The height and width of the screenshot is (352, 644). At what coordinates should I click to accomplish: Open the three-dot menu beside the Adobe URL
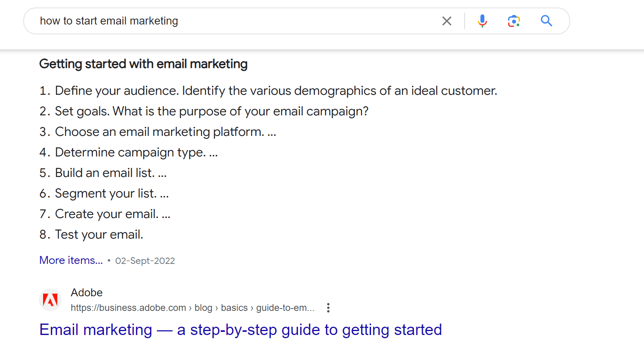tap(328, 308)
